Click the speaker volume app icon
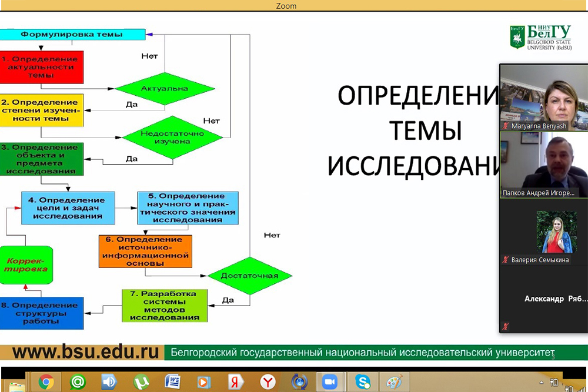Screen dimensions: 588x392 [109, 382]
